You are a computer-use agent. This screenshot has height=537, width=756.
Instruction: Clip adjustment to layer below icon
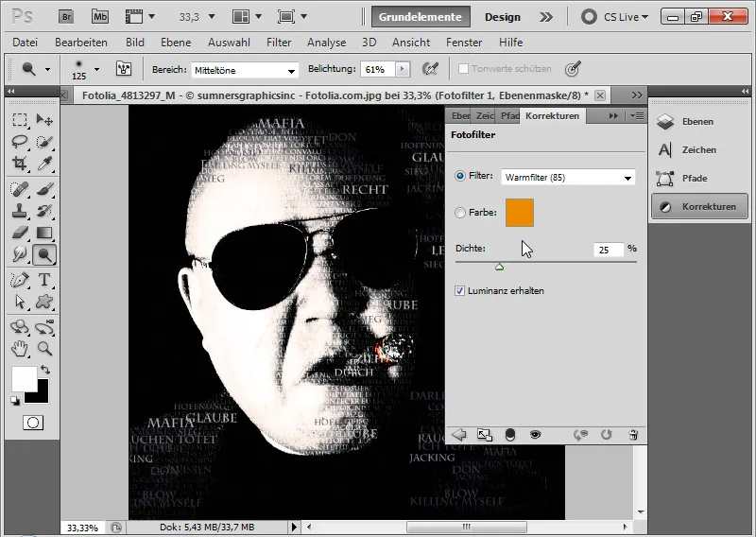pos(510,435)
